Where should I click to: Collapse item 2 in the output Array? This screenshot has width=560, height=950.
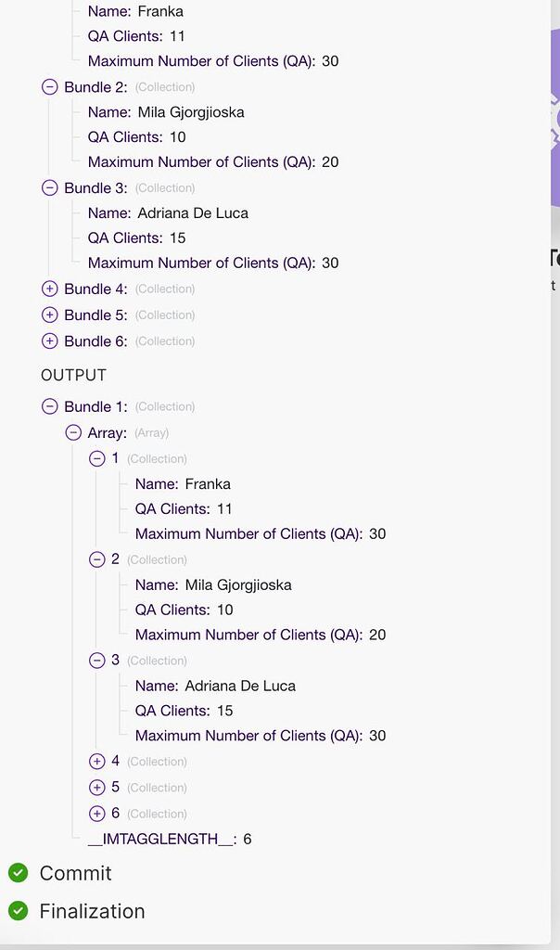click(97, 559)
